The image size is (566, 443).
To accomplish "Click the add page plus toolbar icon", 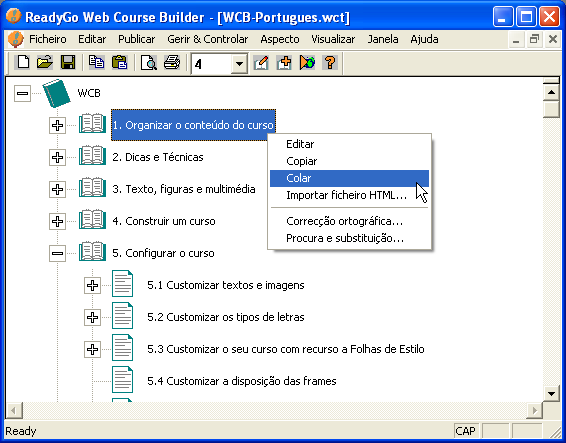I will 284,63.
